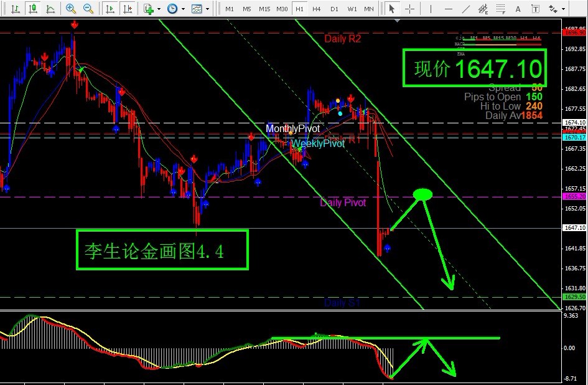The height and width of the screenshot is (385, 588).
Task: Select the MN monthly timeframe
Action: pyautogui.click(x=369, y=9)
